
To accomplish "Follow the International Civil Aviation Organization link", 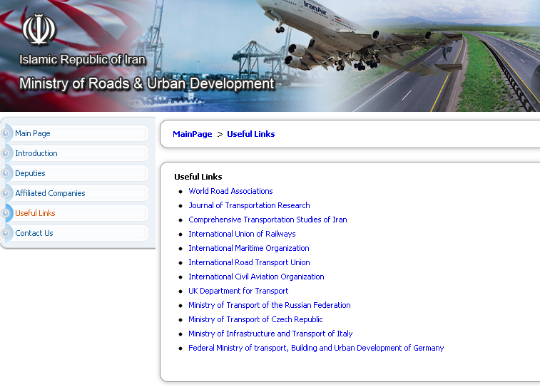I will pos(256,277).
